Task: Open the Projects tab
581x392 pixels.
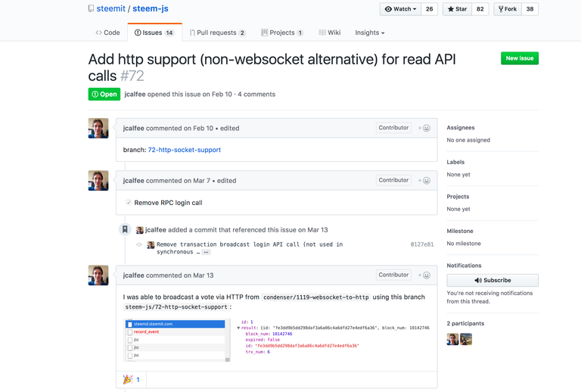Action: click(282, 33)
